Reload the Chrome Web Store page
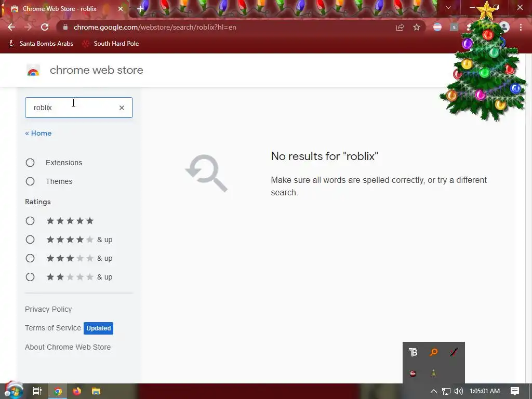 point(45,27)
